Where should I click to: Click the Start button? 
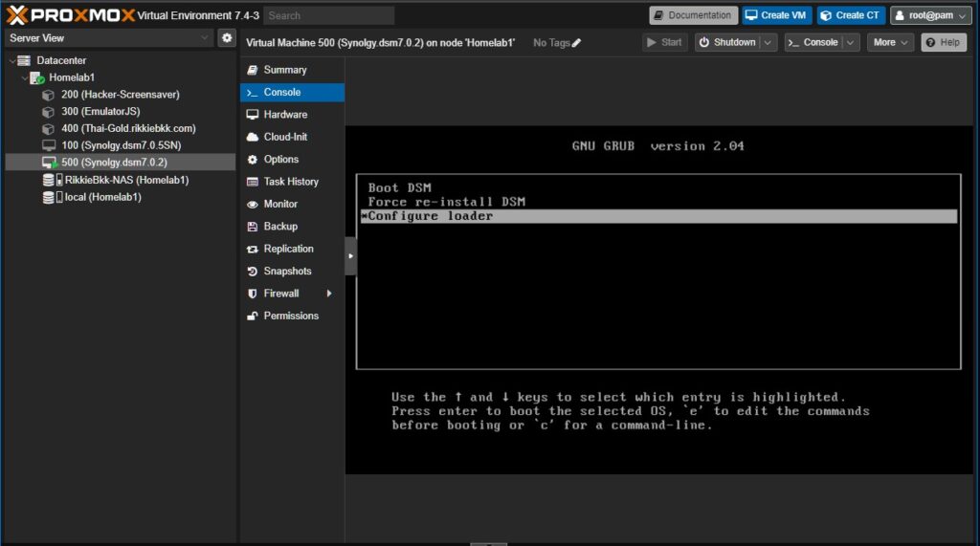pyautogui.click(x=665, y=42)
